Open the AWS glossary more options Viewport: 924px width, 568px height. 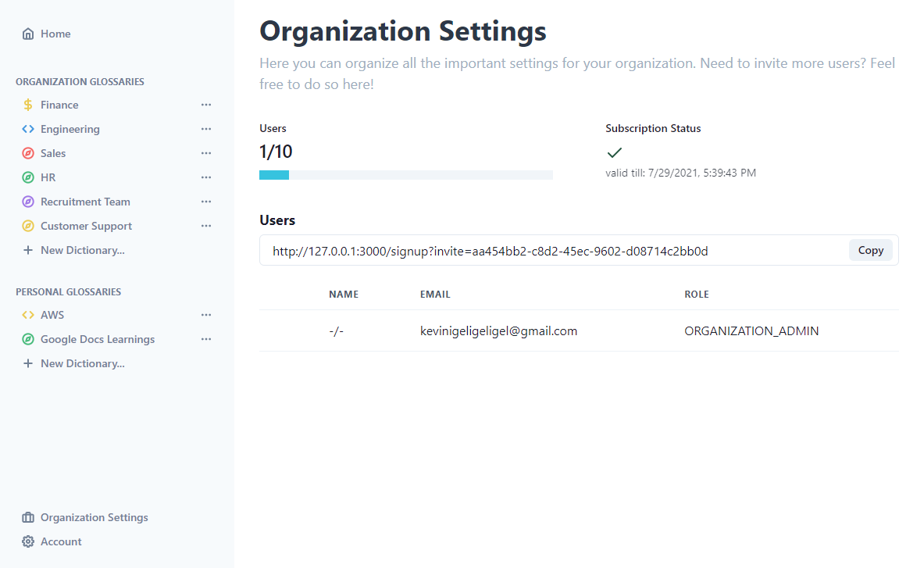(206, 315)
